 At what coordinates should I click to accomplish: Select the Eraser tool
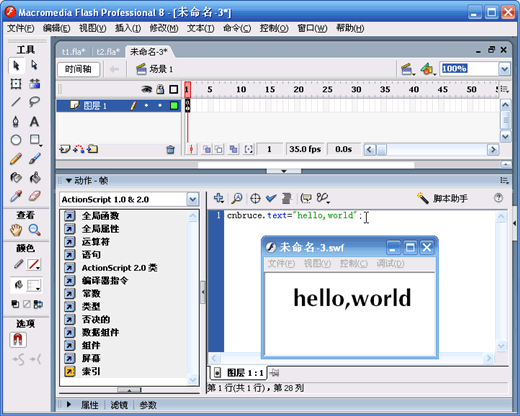click(x=35, y=196)
